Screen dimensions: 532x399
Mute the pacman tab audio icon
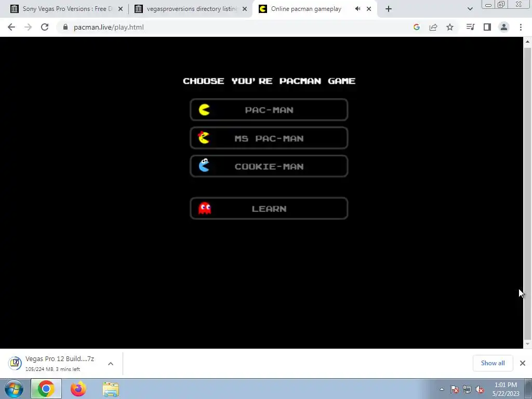(x=357, y=9)
